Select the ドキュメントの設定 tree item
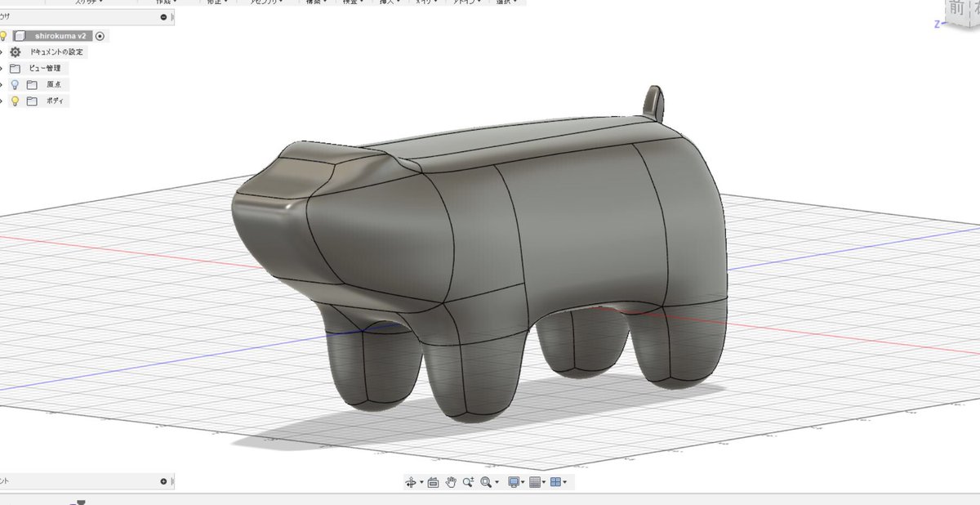980x505 pixels. (56, 52)
